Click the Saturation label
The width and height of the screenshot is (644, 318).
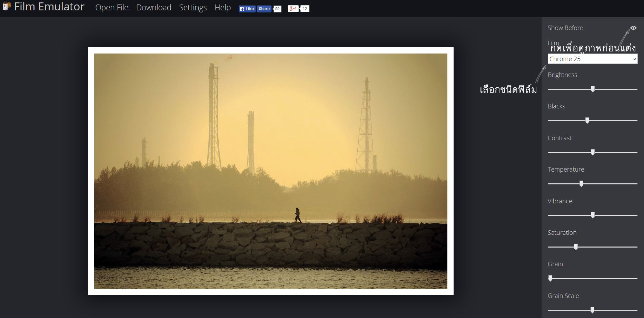[x=562, y=233]
